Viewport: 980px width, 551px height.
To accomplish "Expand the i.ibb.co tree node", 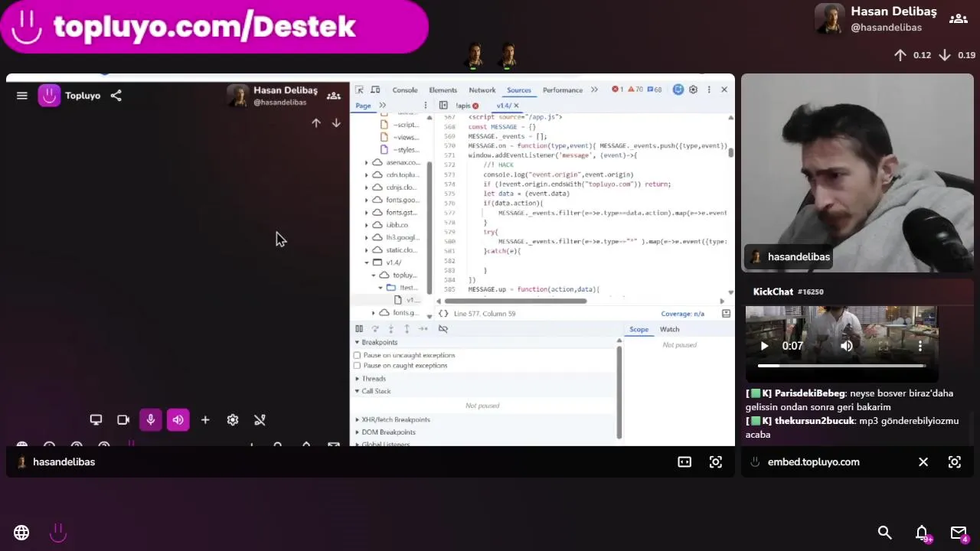I will pyautogui.click(x=366, y=225).
